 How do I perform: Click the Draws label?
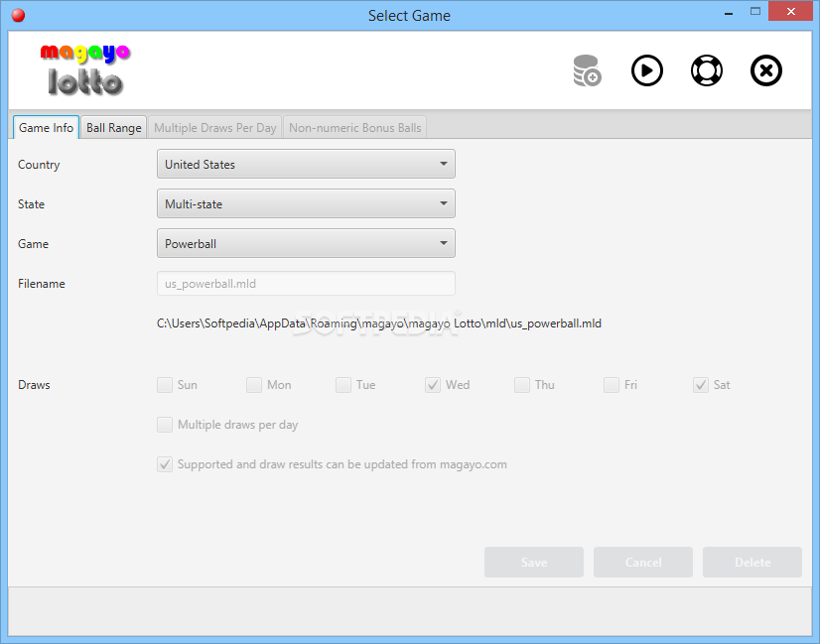tap(34, 385)
